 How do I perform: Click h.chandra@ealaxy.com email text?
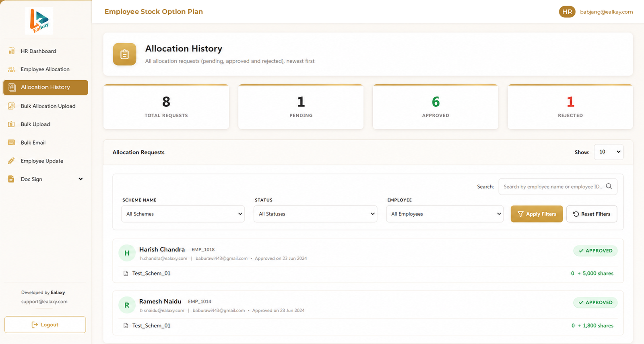click(x=163, y=259)
